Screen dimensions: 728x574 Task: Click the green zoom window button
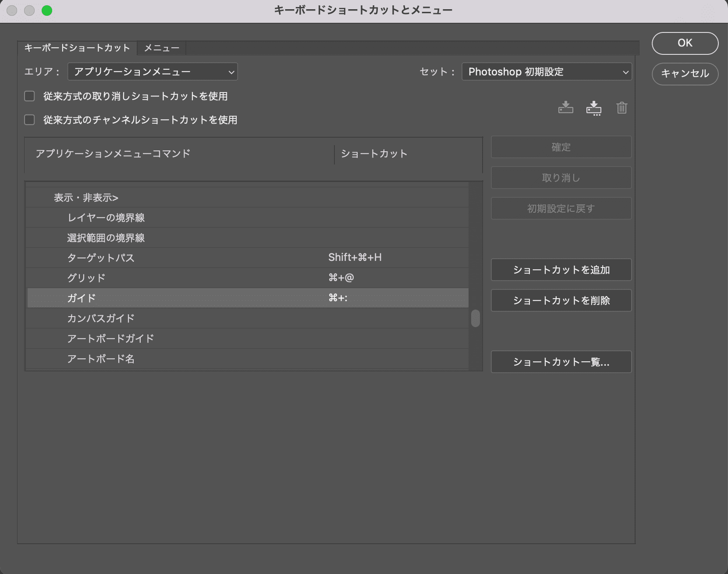pos(47,11)
